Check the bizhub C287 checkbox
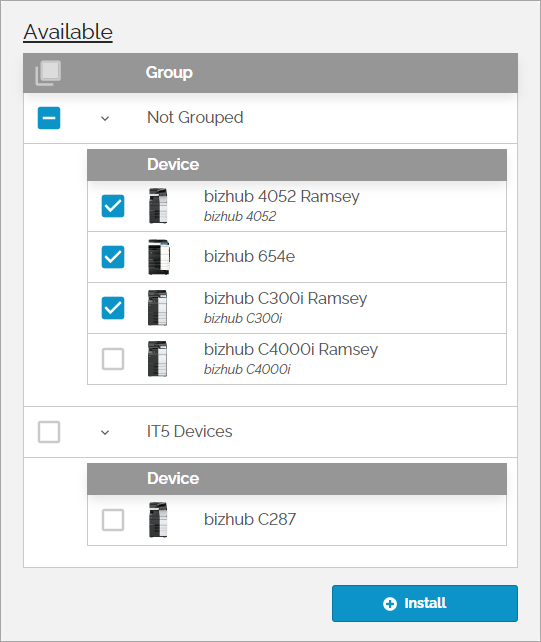 point(113,520)
